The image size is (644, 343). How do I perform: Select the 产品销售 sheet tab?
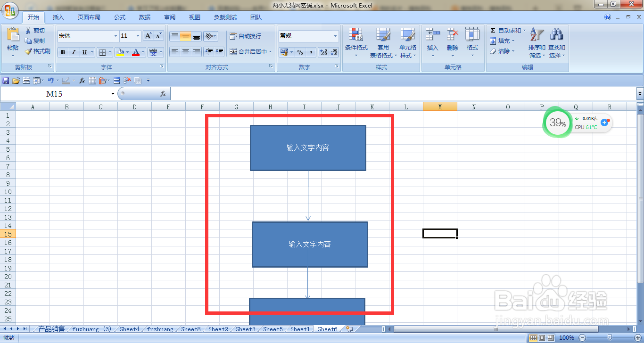(x=52, y=329)
